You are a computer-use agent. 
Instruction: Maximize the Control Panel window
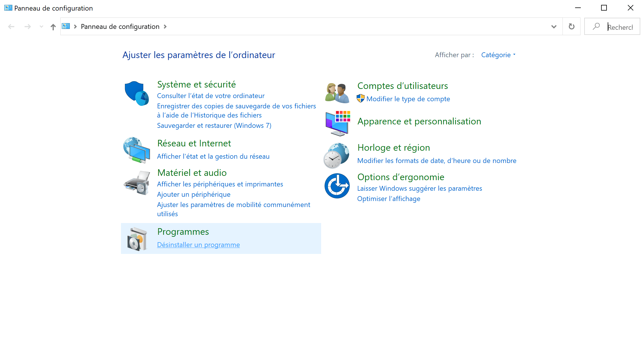(x=604, y=8)
